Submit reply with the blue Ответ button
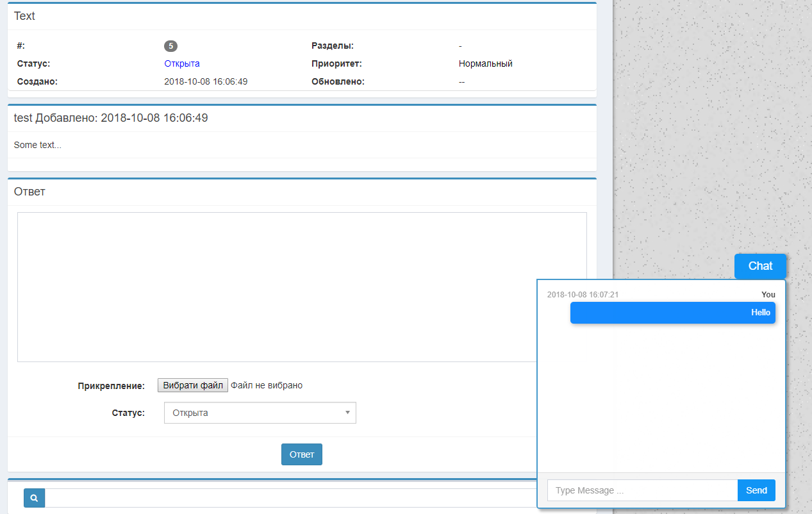The image size is (812, 514). (x=301, y=454)
